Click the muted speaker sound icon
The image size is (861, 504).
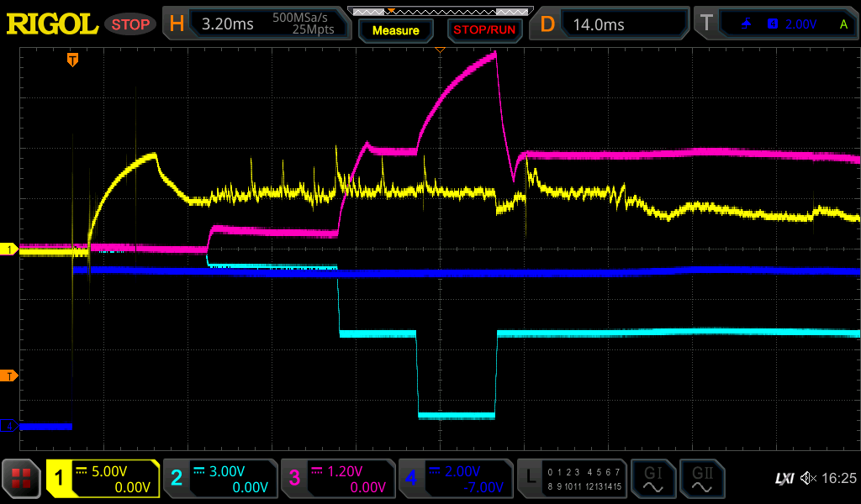[808, 479]
